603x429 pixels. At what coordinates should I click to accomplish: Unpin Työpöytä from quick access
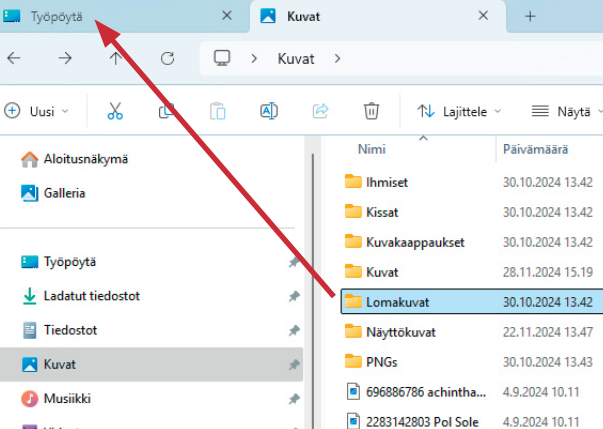[293, 262]
